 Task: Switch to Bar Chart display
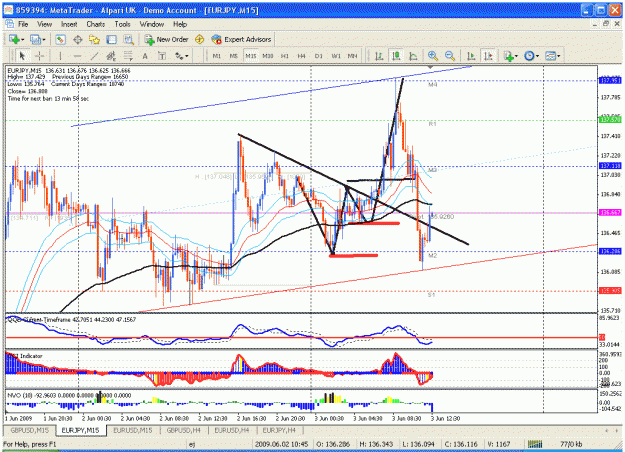click(x=379, y=56)
